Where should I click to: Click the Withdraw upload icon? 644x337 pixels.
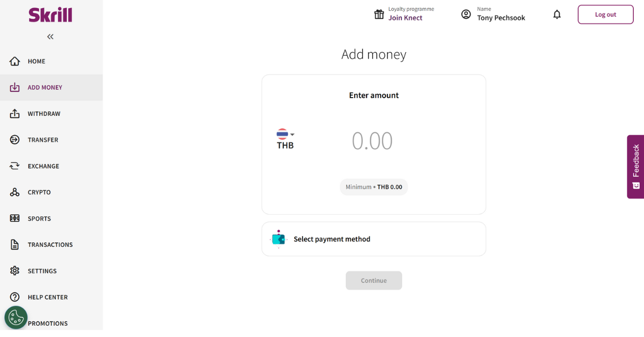15,114
